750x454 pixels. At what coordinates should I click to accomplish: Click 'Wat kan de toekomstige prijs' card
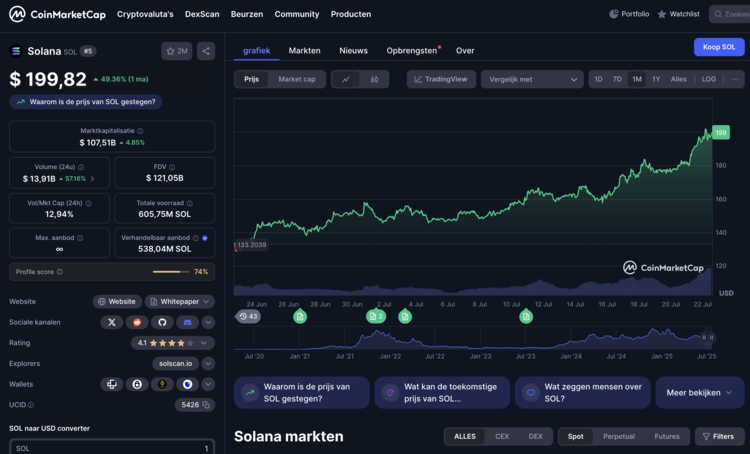[442, 393]
